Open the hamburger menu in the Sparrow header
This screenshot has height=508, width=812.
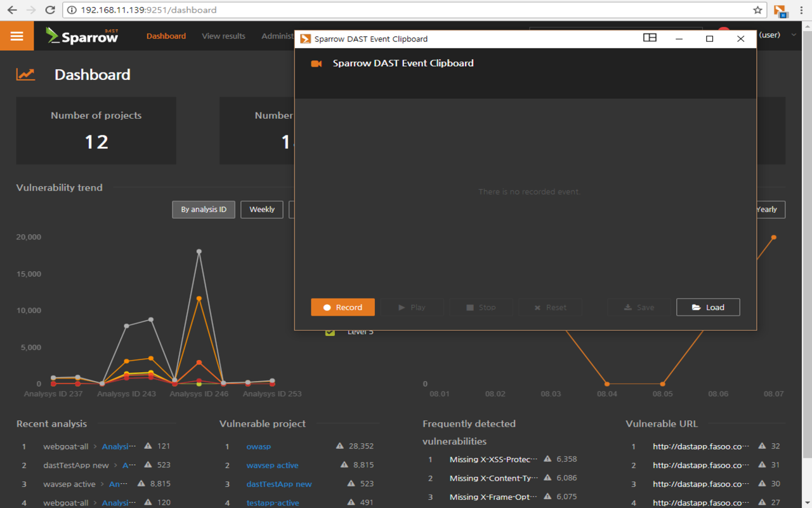[17, 36]
